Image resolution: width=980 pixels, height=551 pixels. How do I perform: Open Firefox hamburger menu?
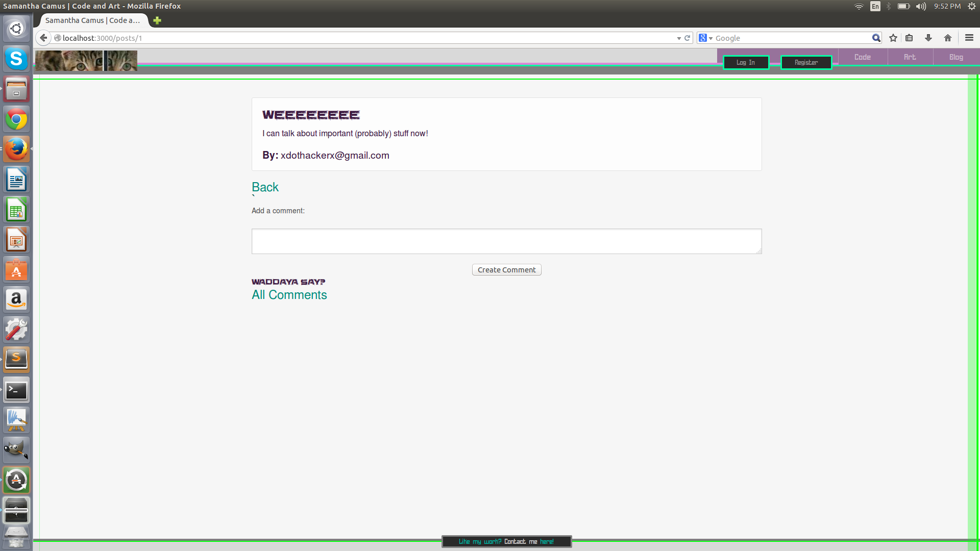pos(969,38)
